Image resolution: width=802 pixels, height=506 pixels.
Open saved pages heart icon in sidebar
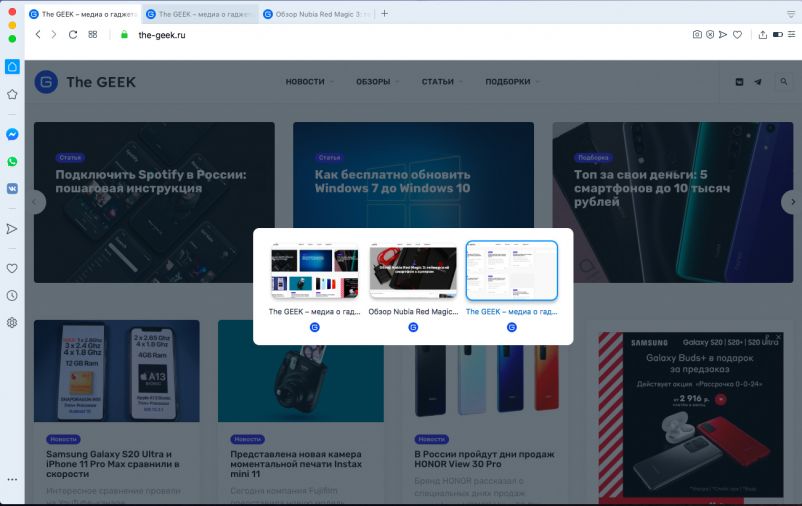pyautogui.click(x=12, y=268)
